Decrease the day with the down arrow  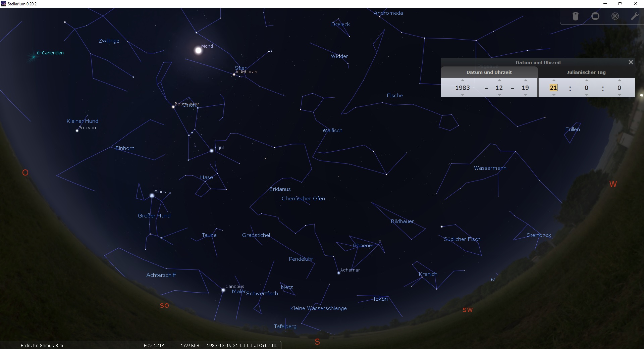pos(526,95)
